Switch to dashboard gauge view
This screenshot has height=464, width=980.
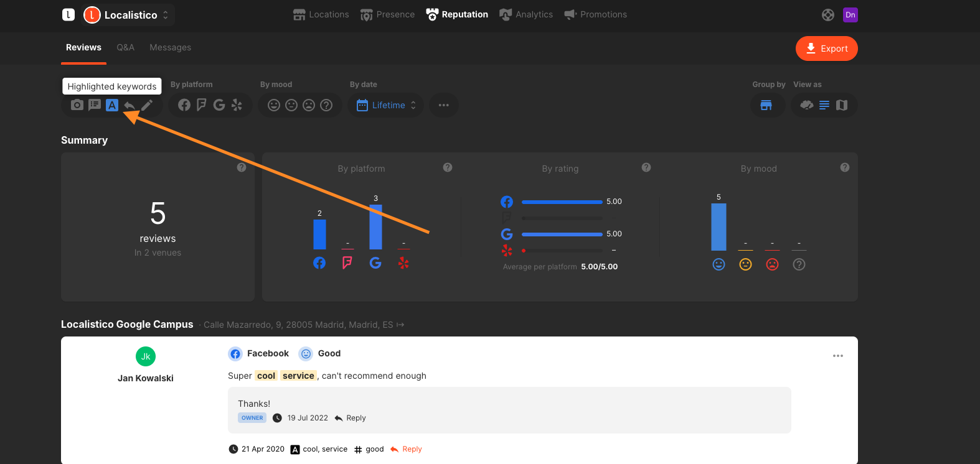[x=807, y=105]
